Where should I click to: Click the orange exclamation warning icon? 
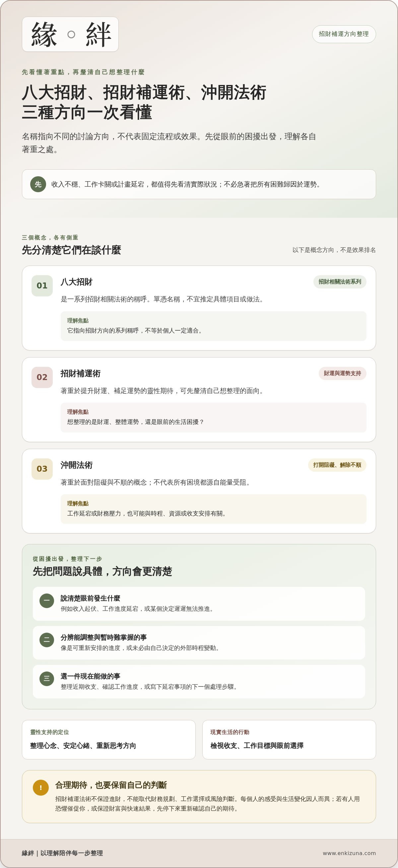[x=41, y=787]
